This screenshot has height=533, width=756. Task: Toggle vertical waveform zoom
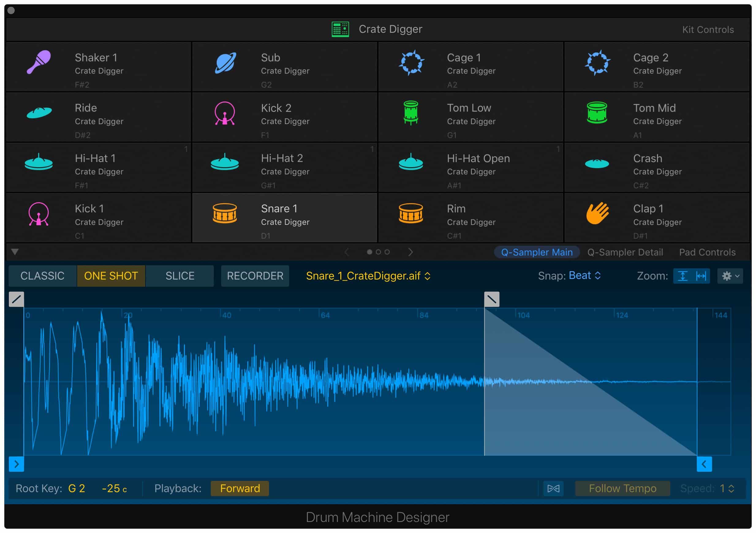[683, 276]
